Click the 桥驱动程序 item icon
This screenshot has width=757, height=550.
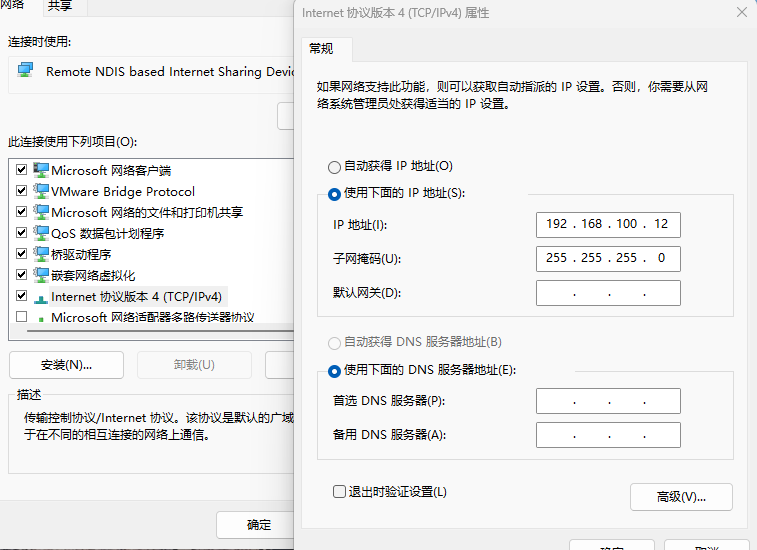[41, 254]
